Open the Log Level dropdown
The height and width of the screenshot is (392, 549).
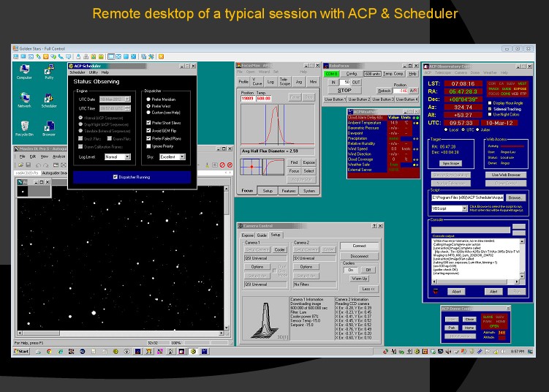(x=118, y=157)
